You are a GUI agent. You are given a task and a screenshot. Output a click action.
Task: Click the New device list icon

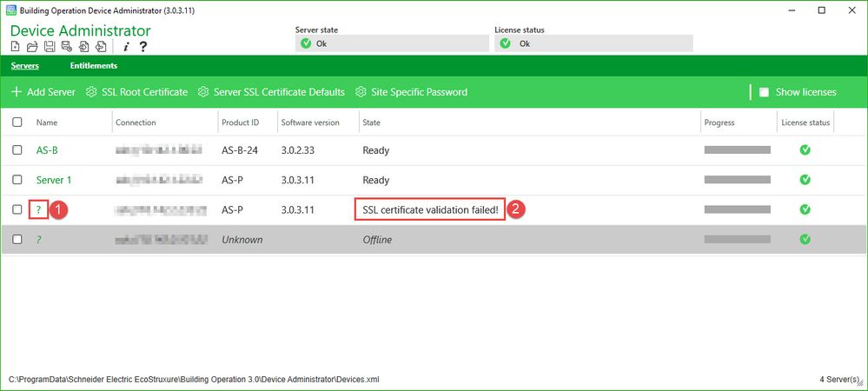click(x=16, y=47)
